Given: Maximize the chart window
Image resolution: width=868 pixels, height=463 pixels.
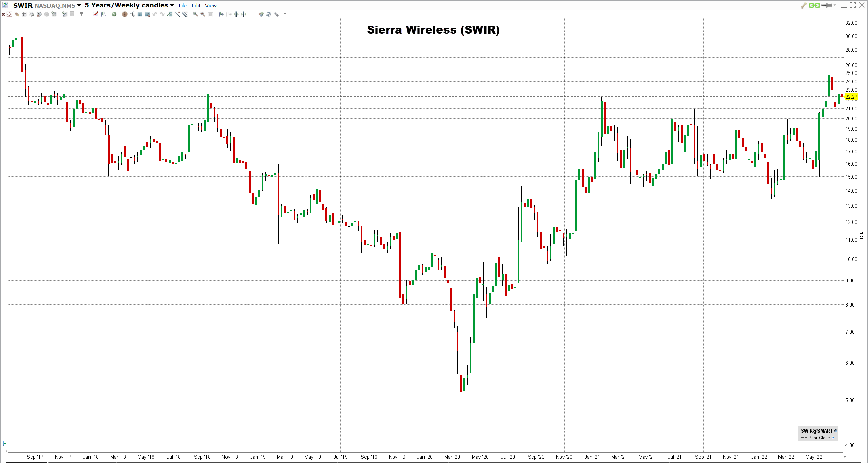Looking at the screenshot, I should [x=853, y=5].
